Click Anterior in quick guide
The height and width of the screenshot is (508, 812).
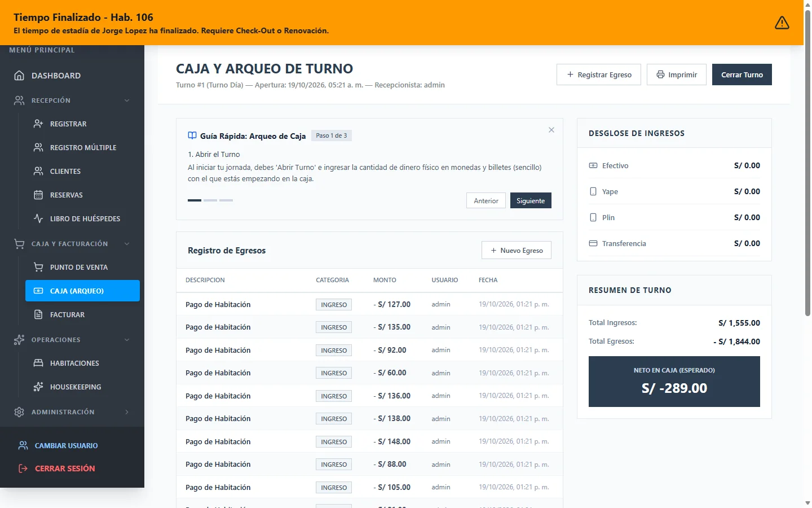click(x=486, y=200)
